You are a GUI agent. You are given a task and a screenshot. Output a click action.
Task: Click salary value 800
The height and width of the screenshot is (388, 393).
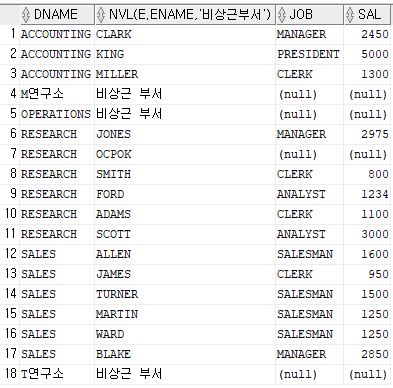point(378,174)
